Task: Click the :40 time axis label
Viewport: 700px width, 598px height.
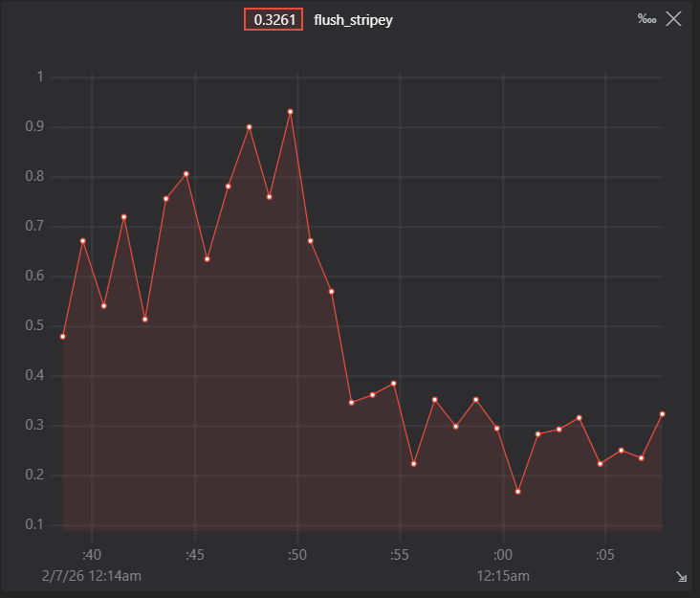Action: point(92,555)
